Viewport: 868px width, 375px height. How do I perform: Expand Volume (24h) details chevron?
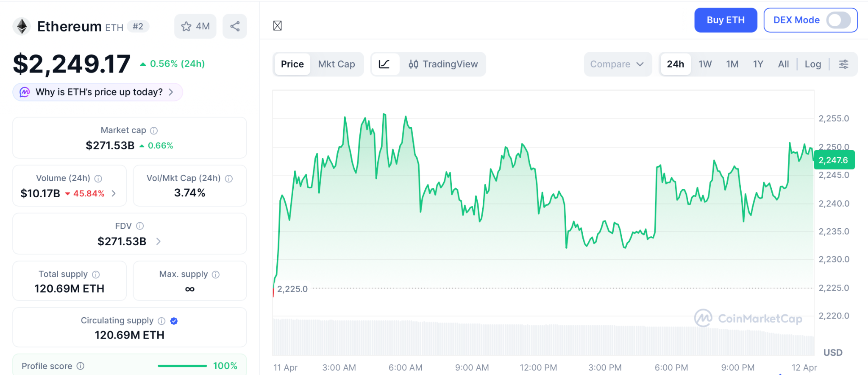[114, 193]
